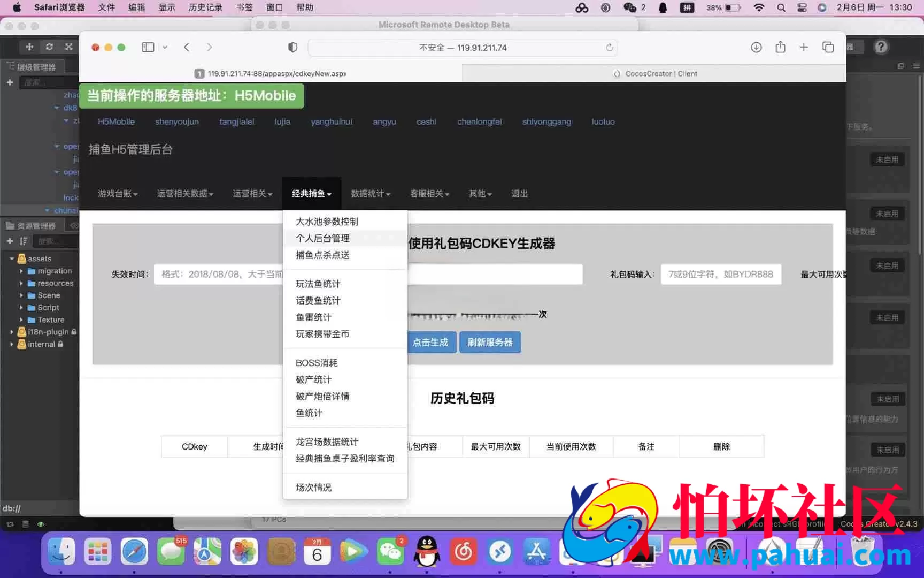
Task: Reload page using address bar refresh icon
Action: coord(609,48)
